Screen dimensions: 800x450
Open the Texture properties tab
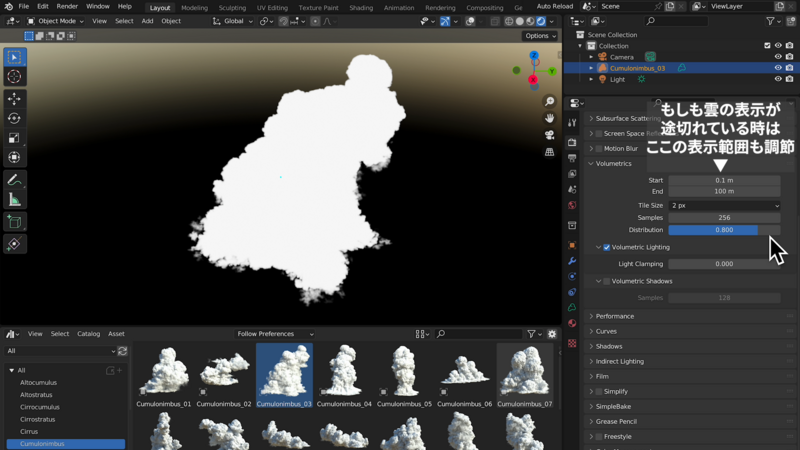coord(572,343)
